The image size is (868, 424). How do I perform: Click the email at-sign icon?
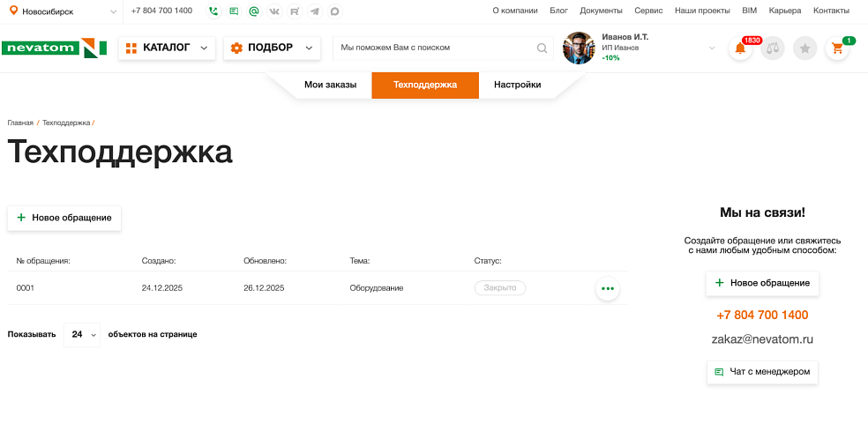coord(254,11)
